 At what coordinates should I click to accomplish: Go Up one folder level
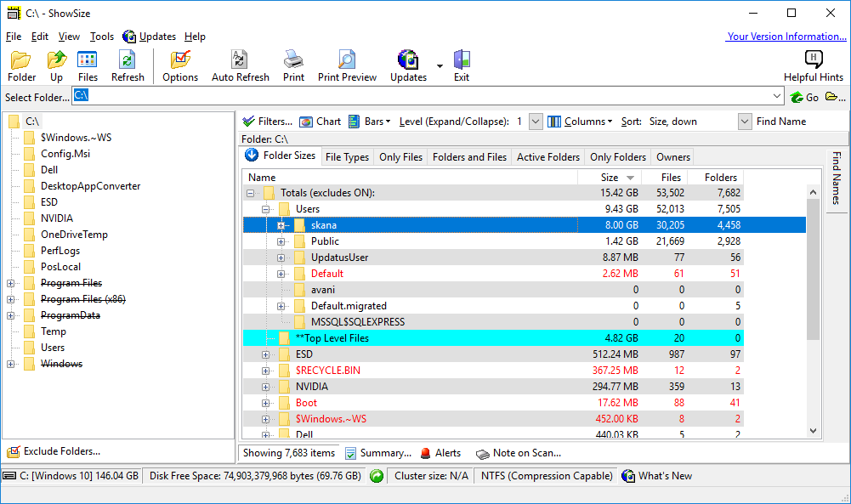56,66
